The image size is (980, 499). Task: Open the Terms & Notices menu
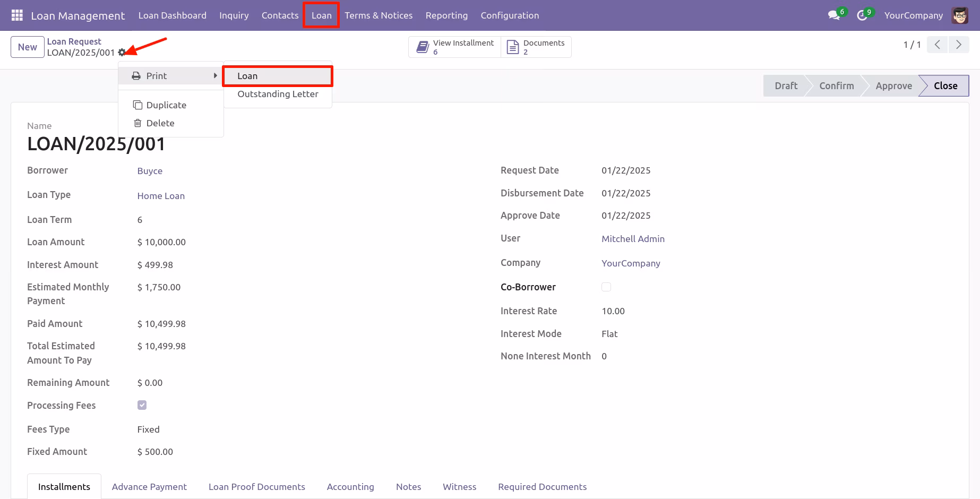pyautogui.click(x=379, y=15)
